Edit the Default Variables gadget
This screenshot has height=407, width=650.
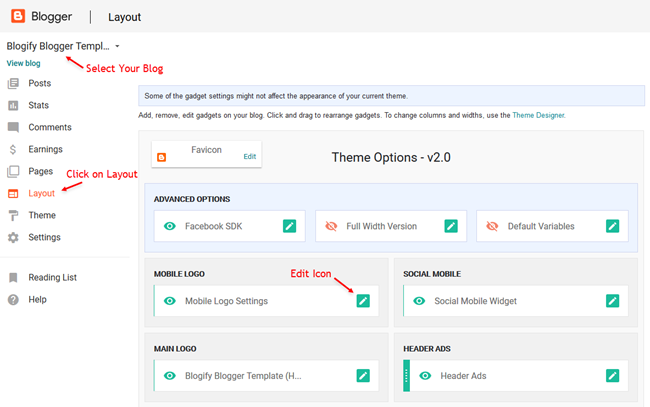tap(612, 226)
